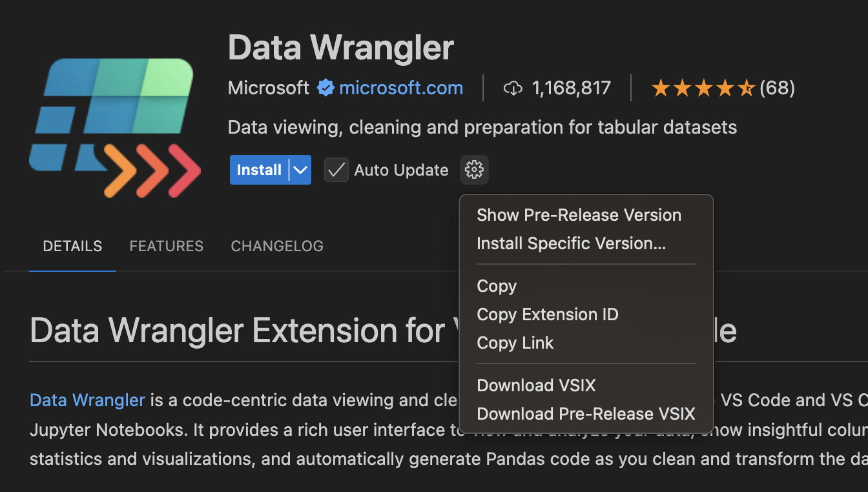The image size is (868, 492).
Task: Select the Copy menu entry
Action: [497, 286]
